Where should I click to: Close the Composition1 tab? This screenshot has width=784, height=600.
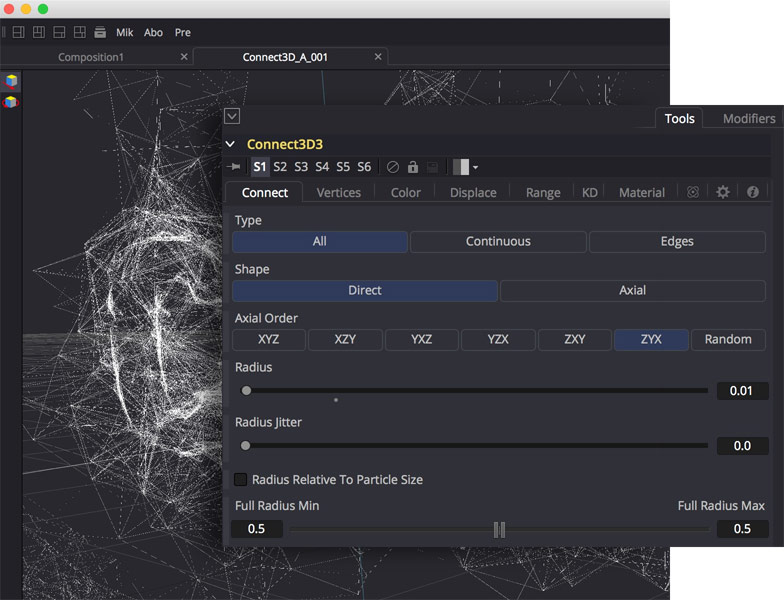184,56
